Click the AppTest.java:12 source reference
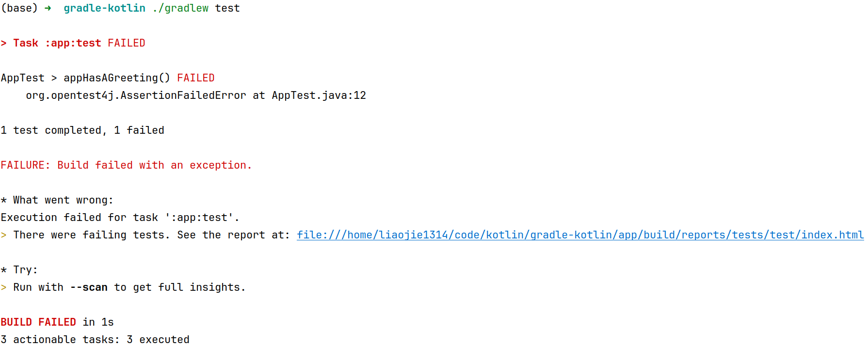The width and height of the screenshot is (868, 346). (x=319, y=95)
